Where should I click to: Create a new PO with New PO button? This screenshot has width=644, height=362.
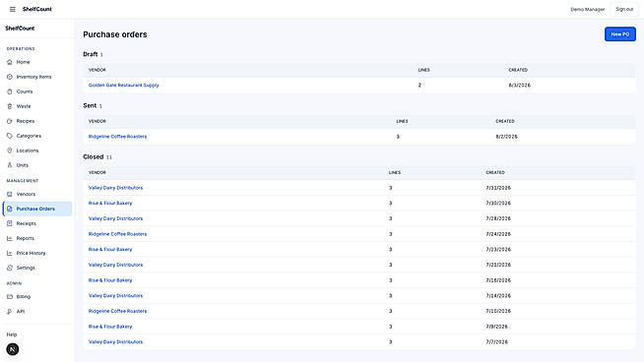tap(619, 34)
